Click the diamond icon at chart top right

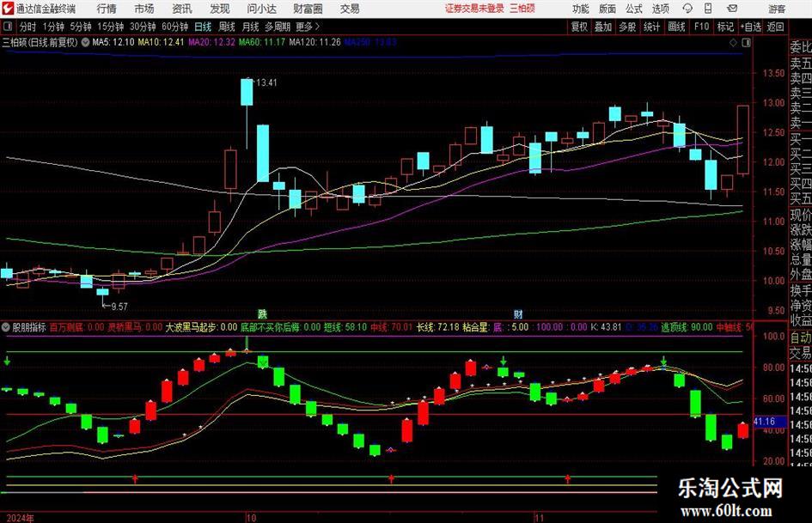[x=733, y=43]
